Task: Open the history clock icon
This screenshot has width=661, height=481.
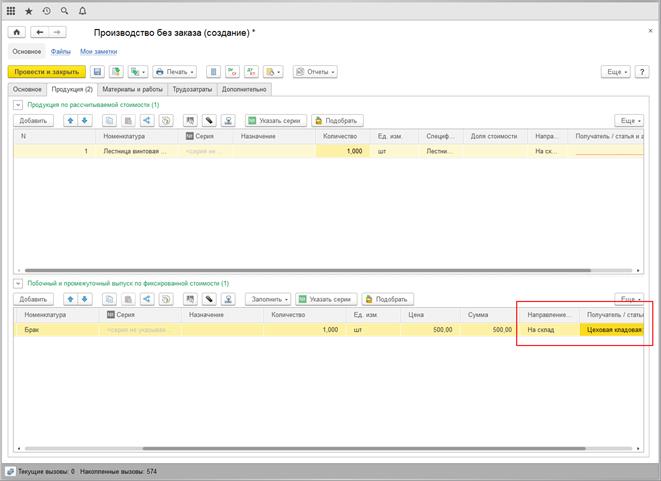Action: pyautogui.click(x=45, y=9)
